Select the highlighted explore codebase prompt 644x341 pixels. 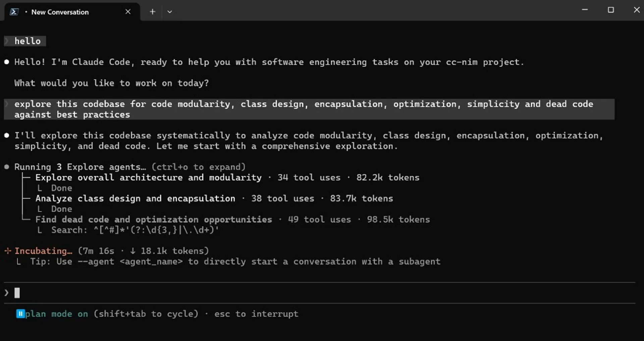[x=302, y=109]
